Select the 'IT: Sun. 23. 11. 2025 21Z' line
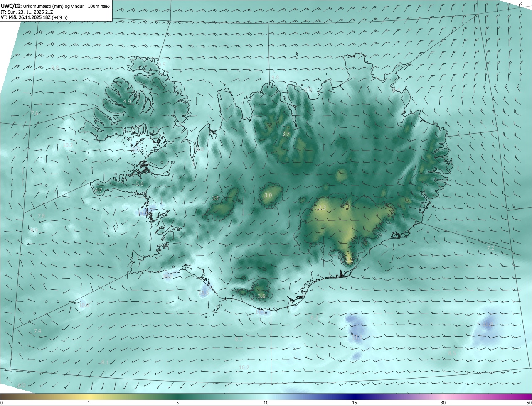The width and height of the screenshot is (532, 406). pos(27,12)
